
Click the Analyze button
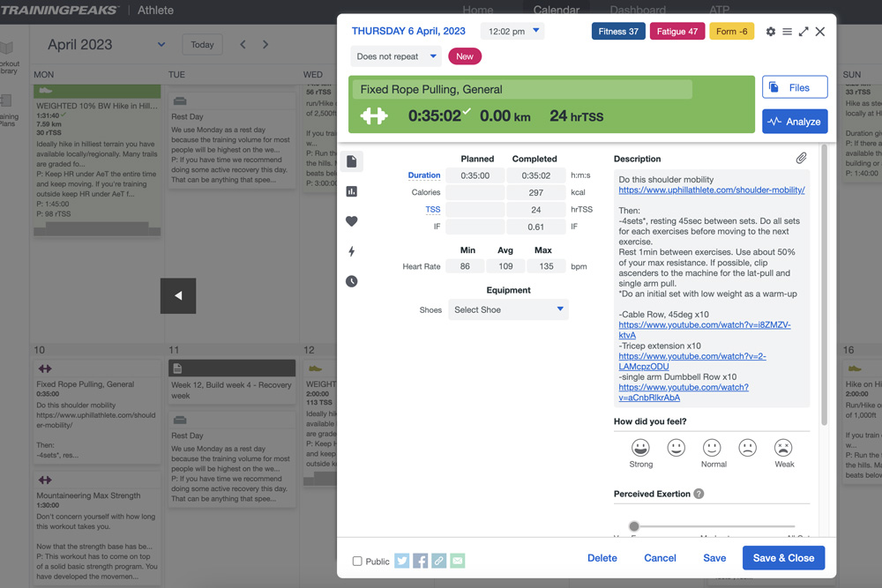(x=794, y=122)
